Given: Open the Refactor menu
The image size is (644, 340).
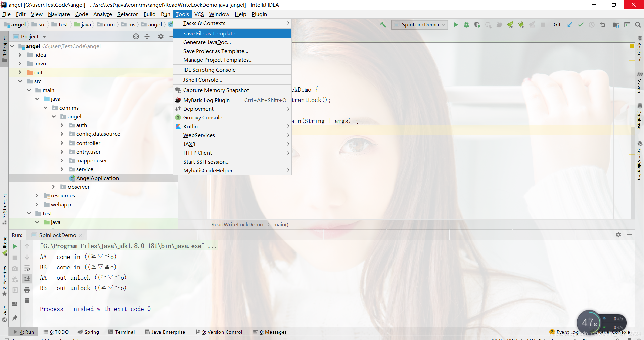Looking at the screenshot, I should coord(128,14).
